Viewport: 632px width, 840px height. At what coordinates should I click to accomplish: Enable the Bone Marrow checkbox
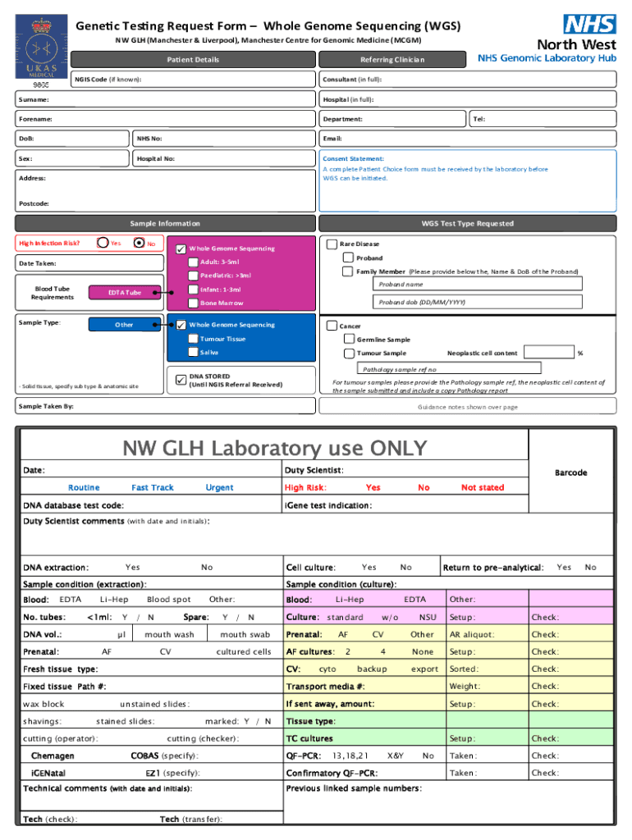pyautogui.click(x=193, y=303)
